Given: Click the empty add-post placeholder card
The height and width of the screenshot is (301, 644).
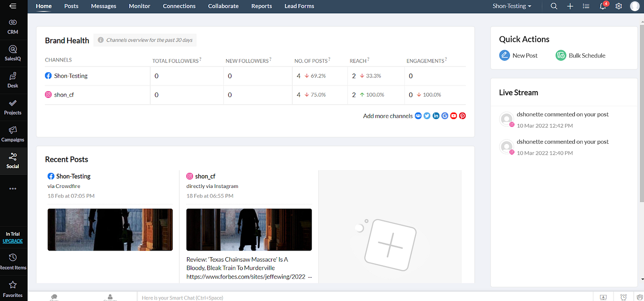Looking at the screenshot, I should coord(390,227).
